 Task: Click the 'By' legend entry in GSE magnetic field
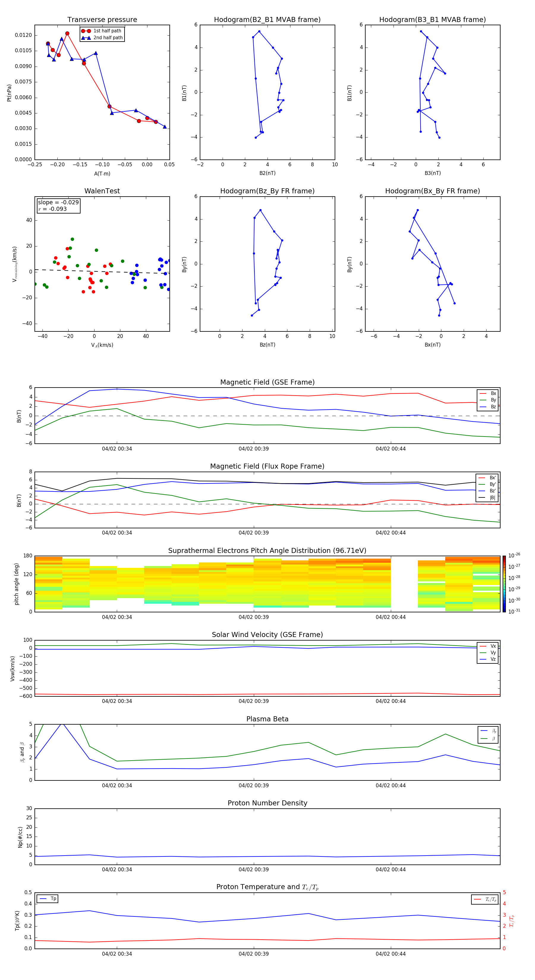[488, 400]
